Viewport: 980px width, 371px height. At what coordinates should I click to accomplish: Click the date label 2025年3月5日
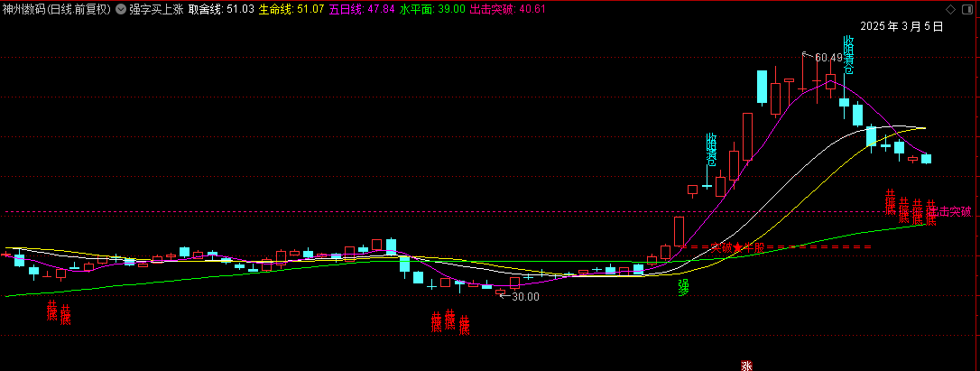pos(901,26)
